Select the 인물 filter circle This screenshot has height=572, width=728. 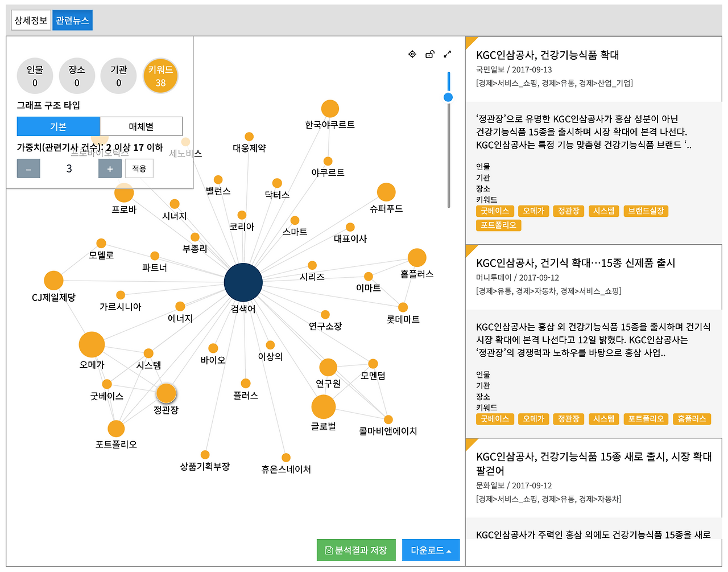pyautogui.click(x=35, y=75)
